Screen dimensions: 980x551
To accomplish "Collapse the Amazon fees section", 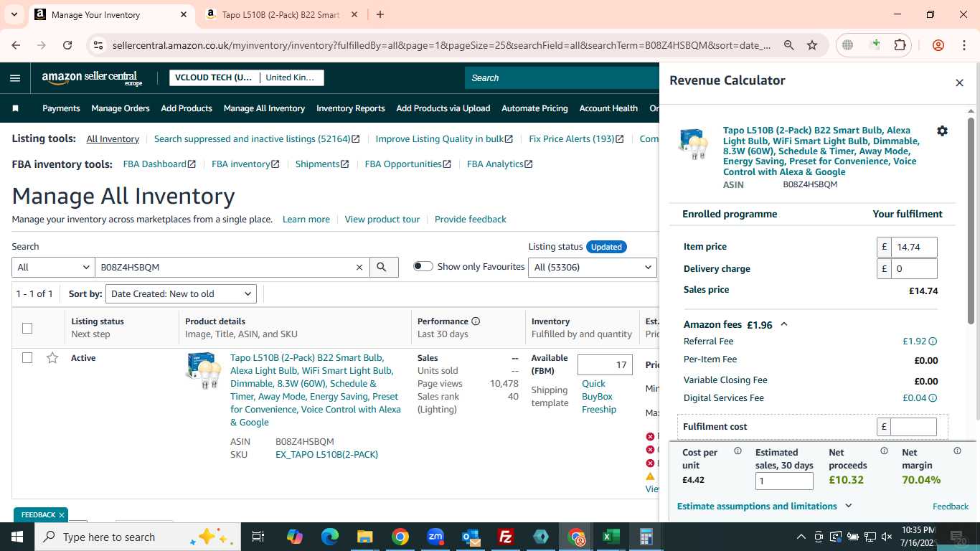I will point(784,324).
